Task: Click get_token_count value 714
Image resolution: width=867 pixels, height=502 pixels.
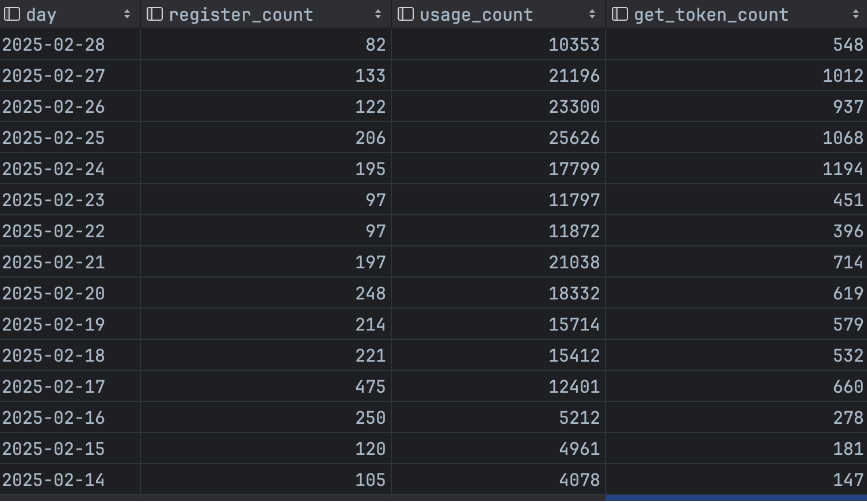Action: click(x=848, y=262)
